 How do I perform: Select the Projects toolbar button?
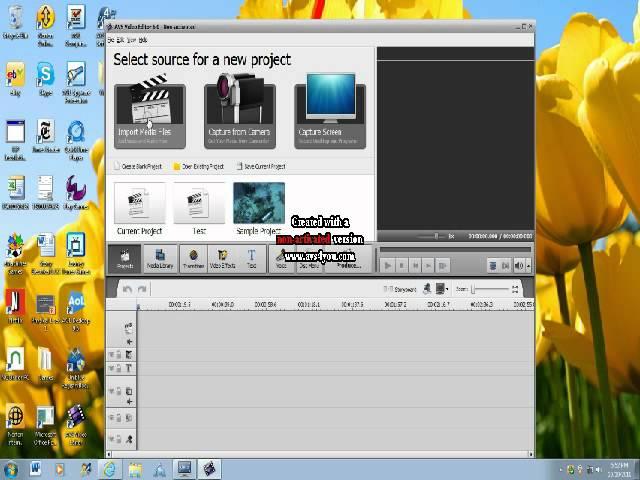coord(125,259)
